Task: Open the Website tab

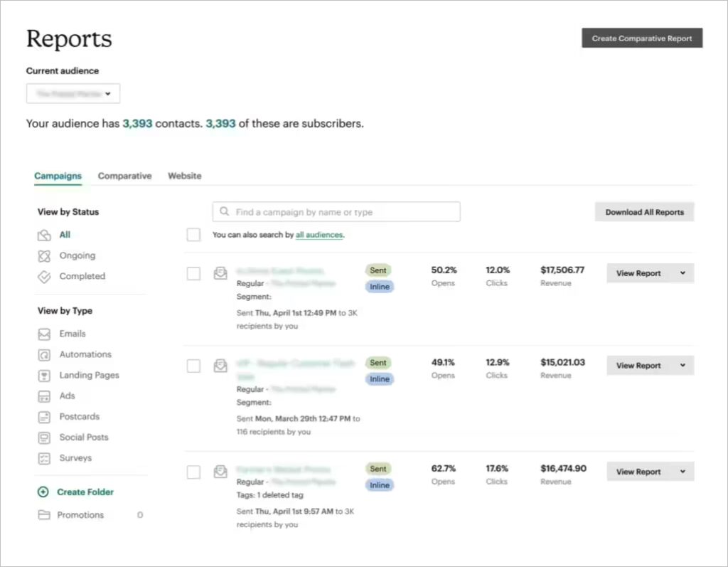Action: (184, 176)
